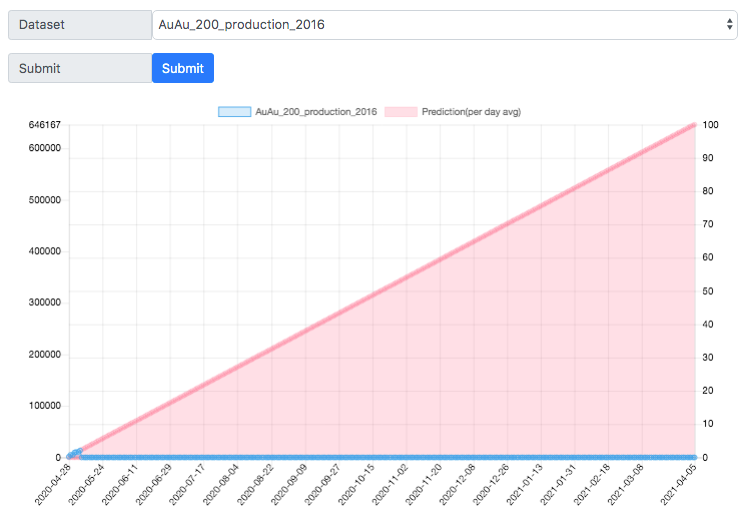
Task: Click the pink prediction endpoint at 100
Action: (695, 125)
